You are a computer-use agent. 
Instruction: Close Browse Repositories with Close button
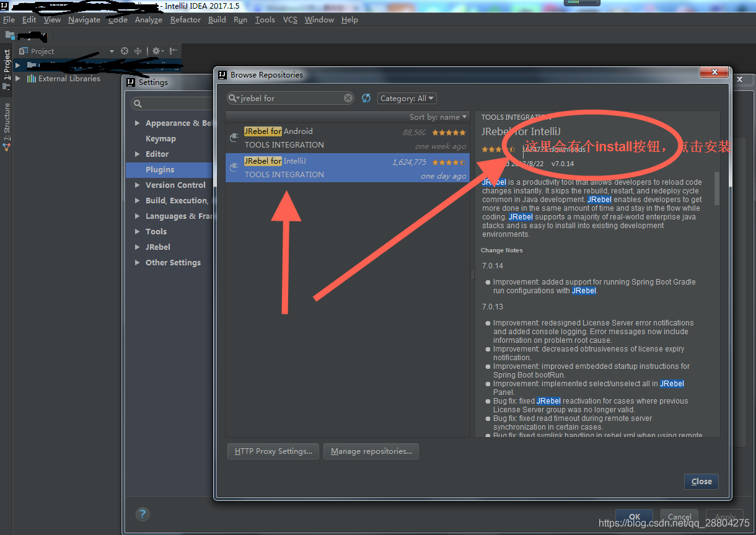point(701,482)
